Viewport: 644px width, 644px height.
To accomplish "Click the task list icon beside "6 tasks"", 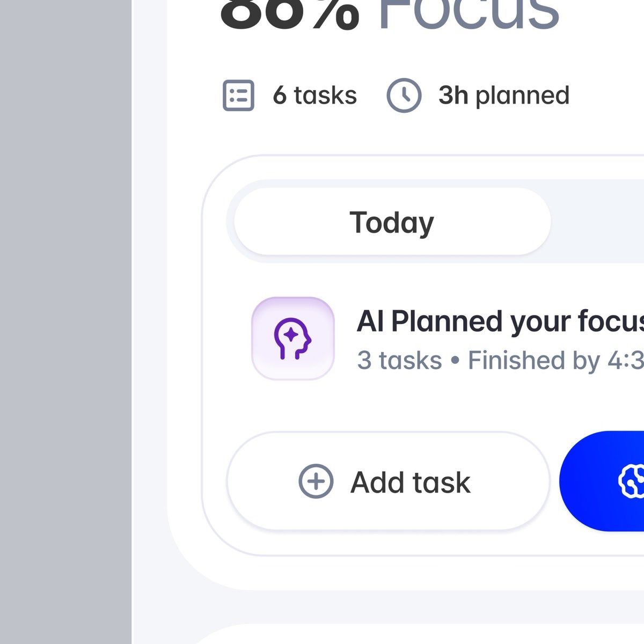I will pos(238,96).
